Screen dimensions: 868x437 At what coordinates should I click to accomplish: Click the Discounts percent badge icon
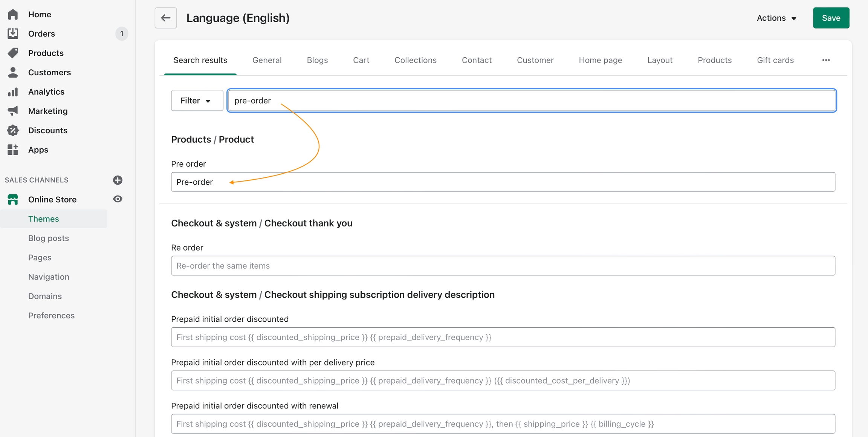[13, 130]
